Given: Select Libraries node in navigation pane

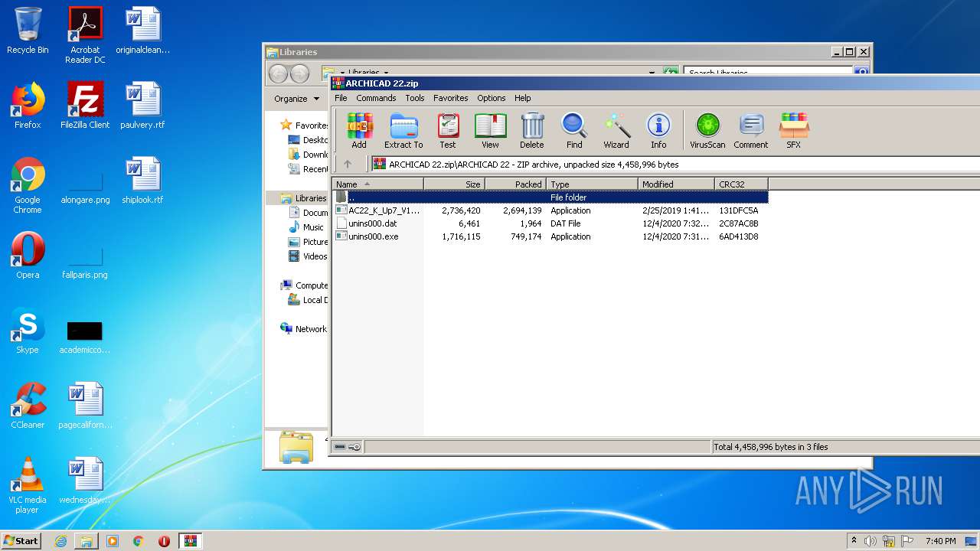Looking at the screenshot, I should pyautogui.click(x=305, y=198).
